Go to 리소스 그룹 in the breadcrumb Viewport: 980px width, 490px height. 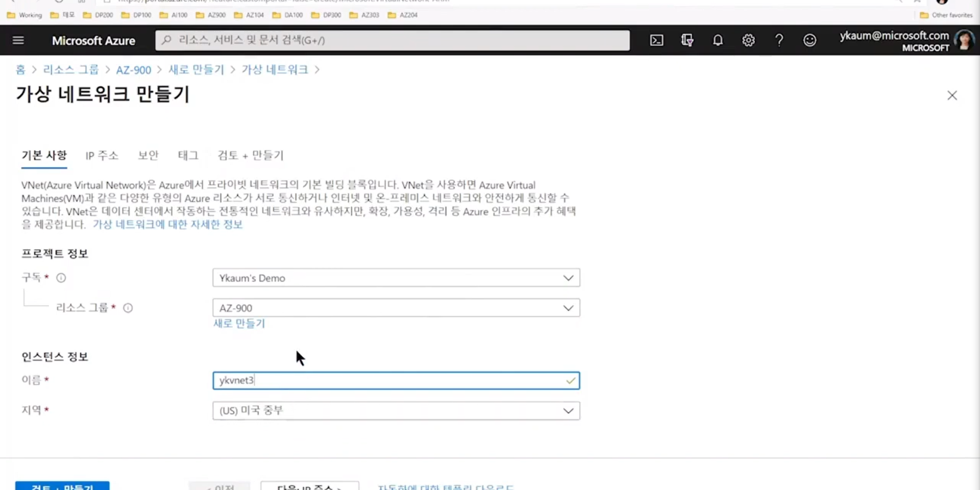[70, 69]
